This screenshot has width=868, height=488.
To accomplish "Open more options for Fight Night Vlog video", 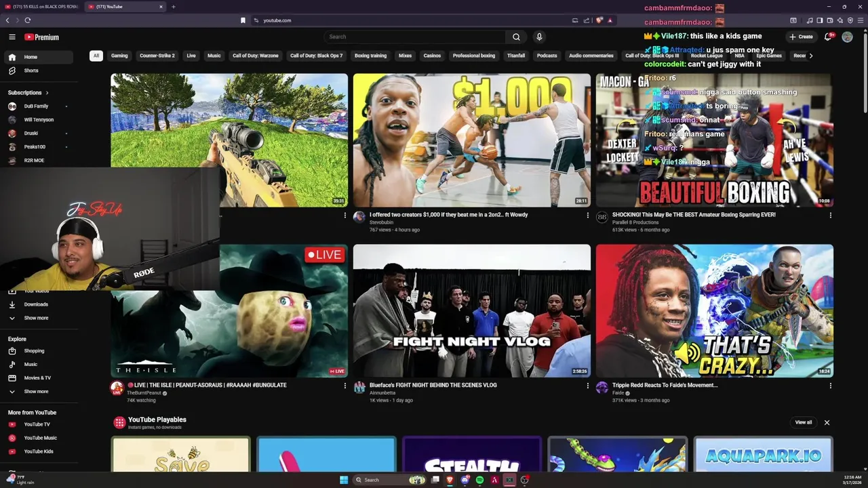I will tap(587, 386).
